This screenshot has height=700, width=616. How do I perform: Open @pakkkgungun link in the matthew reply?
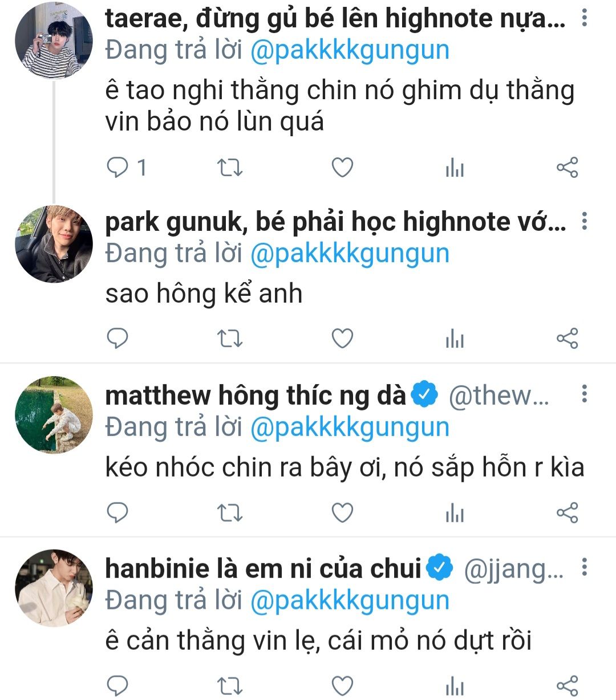pyautogui.click(x=350, y=428)
